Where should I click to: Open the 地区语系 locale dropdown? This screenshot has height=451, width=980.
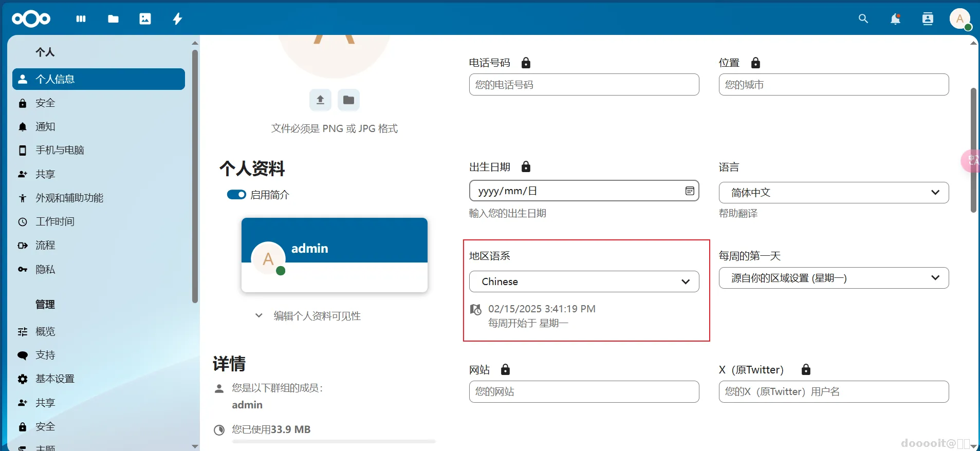coord(584,281)
